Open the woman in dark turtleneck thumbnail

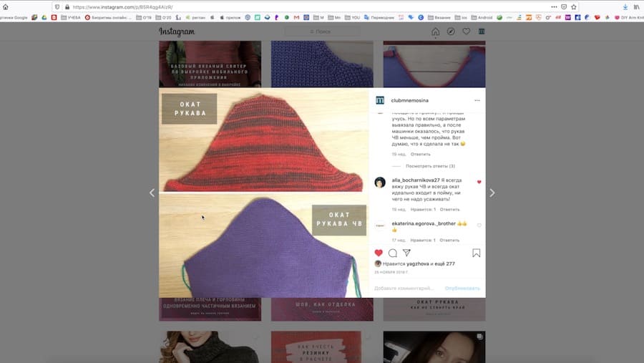pos(210,347)
